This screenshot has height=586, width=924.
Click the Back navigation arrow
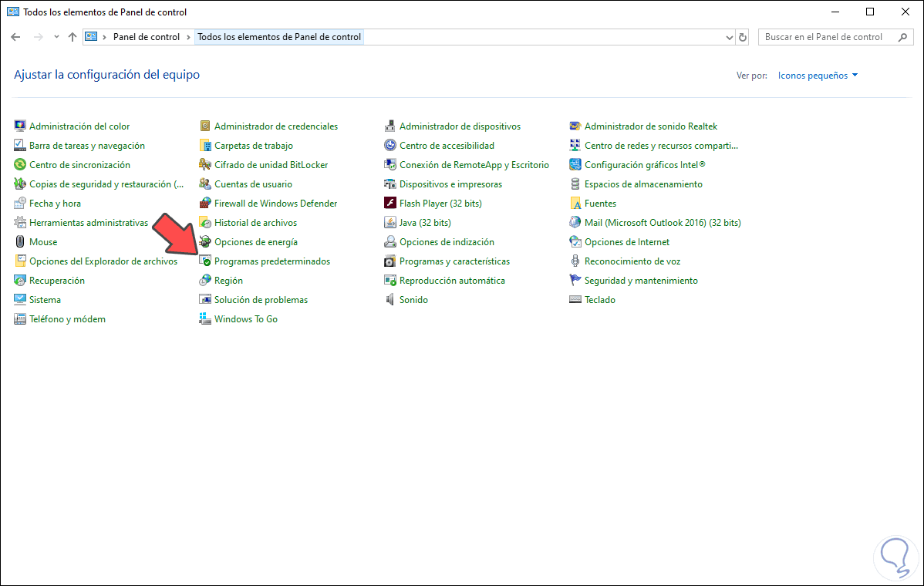[16, 37]
